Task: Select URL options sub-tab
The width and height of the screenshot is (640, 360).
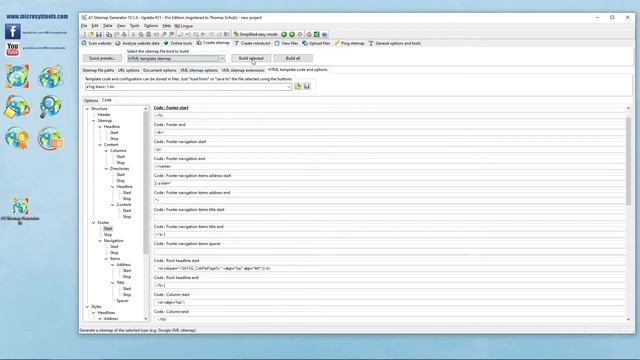Action: [129, 70]
